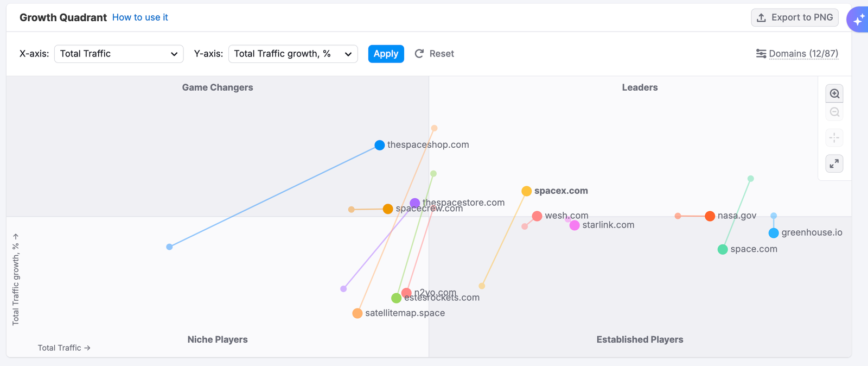Open the Y-axis Total Traffic growth dropdown

coord(293,54)
